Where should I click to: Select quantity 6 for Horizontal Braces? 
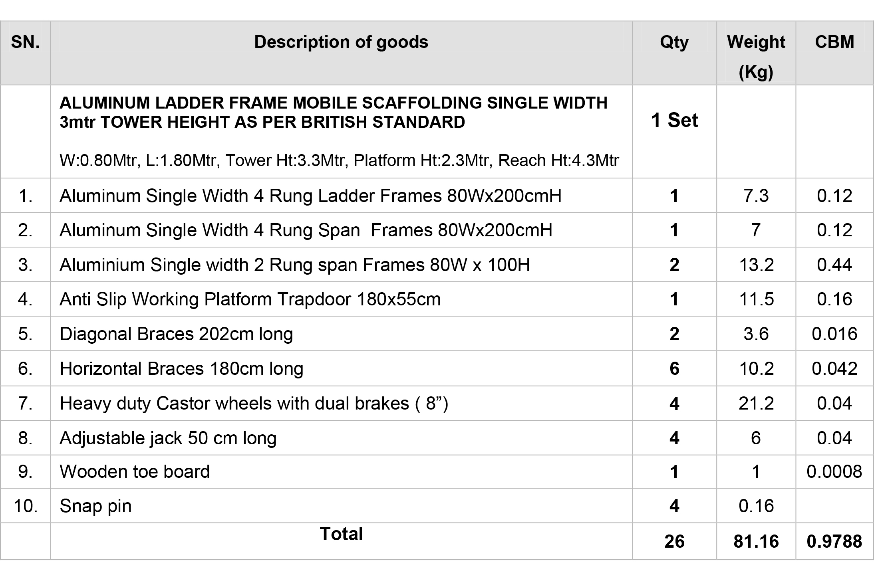coord(674,368)
